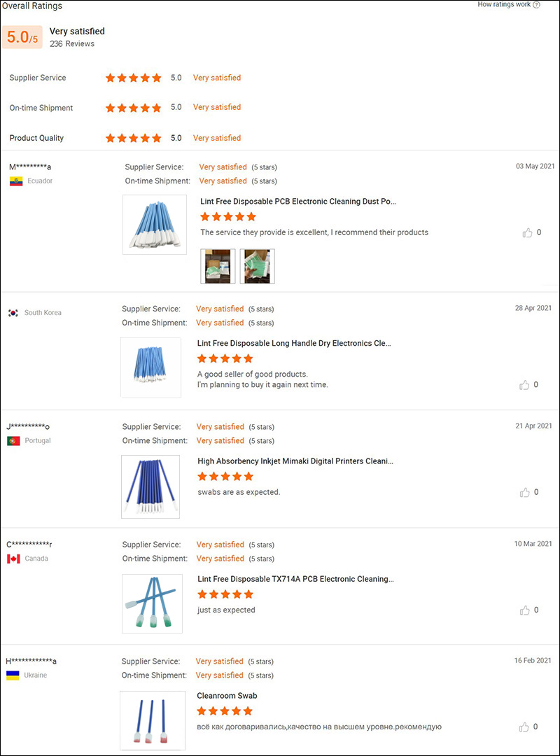Click the Canada flag icon
This screenshot has height=756, width=560.
(x=12, y=558)
